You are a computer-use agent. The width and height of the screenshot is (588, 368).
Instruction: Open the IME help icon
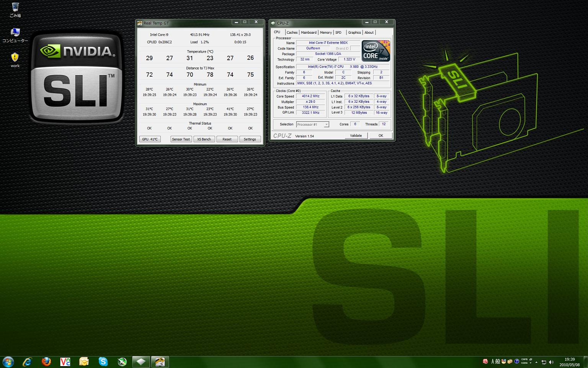click(517, 361)
